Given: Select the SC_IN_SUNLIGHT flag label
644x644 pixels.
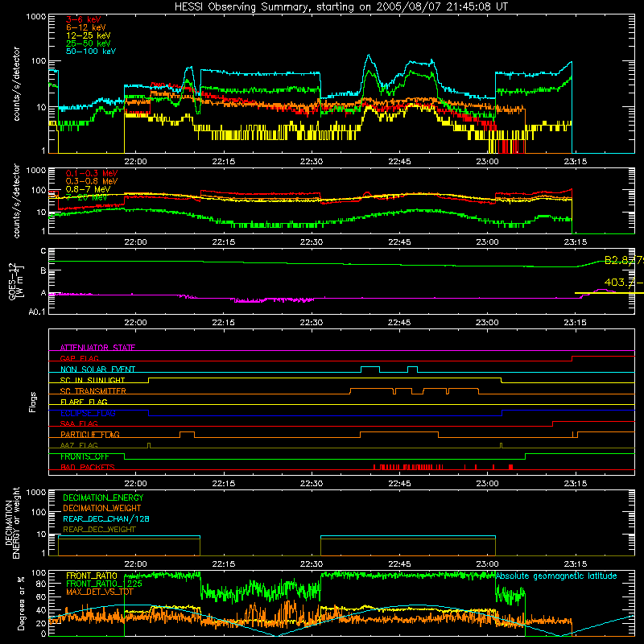Looking at the screenshot, I should [93, 380].
